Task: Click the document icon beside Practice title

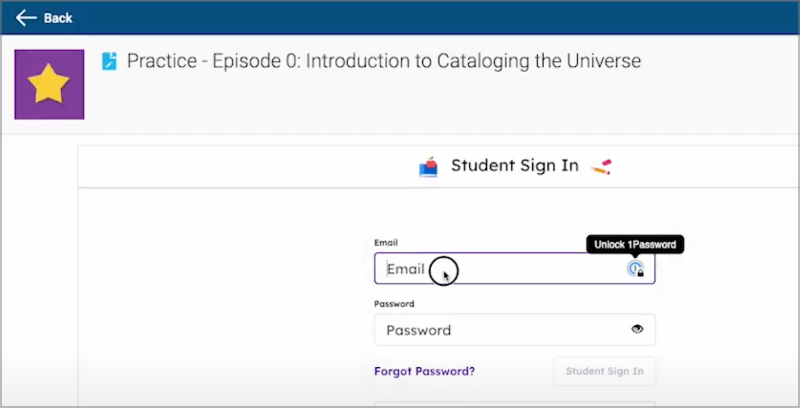Action: pos(109,61)
